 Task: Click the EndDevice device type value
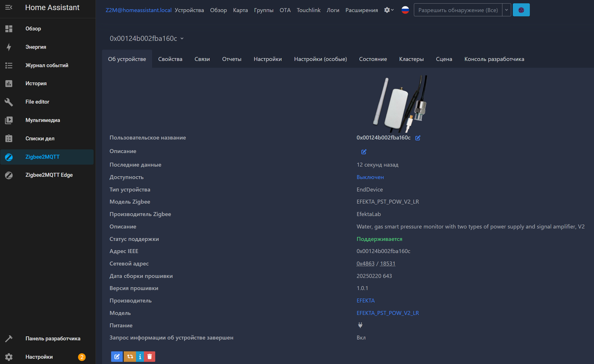pos(370,189)
